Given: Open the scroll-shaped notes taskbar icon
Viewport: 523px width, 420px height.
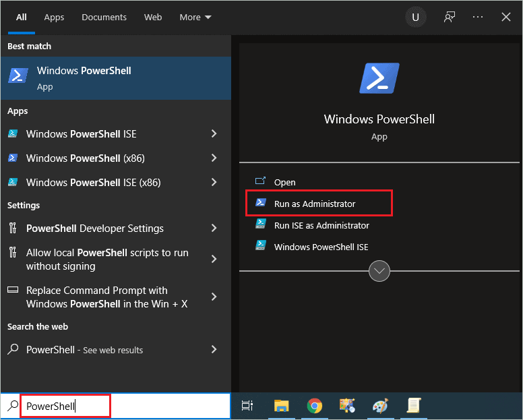Looking at the screenshot, I should [413, 405].
